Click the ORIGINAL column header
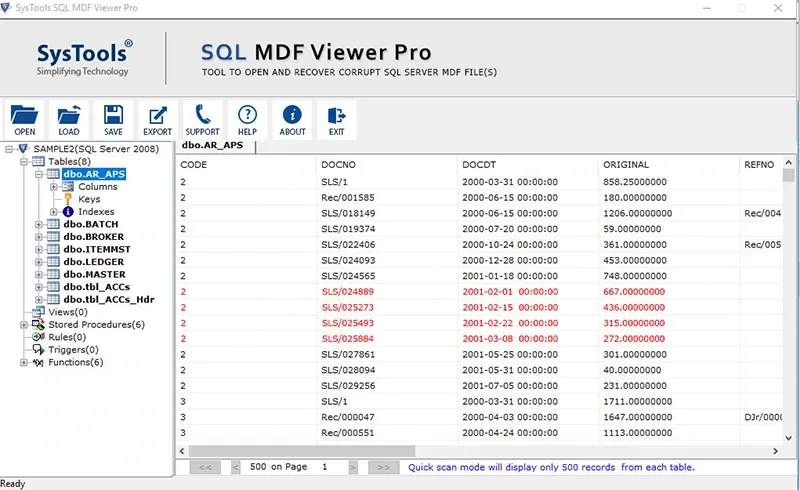 (x=669, y=165)
